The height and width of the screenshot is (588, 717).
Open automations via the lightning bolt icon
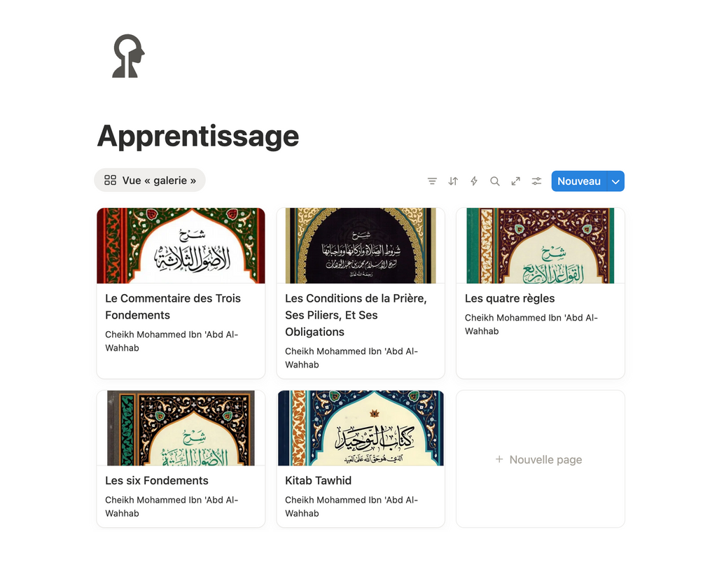click(x=474, y=181)
